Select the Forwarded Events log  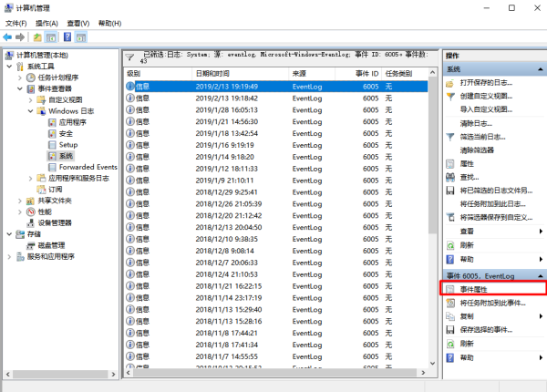[x=88, y=167]
